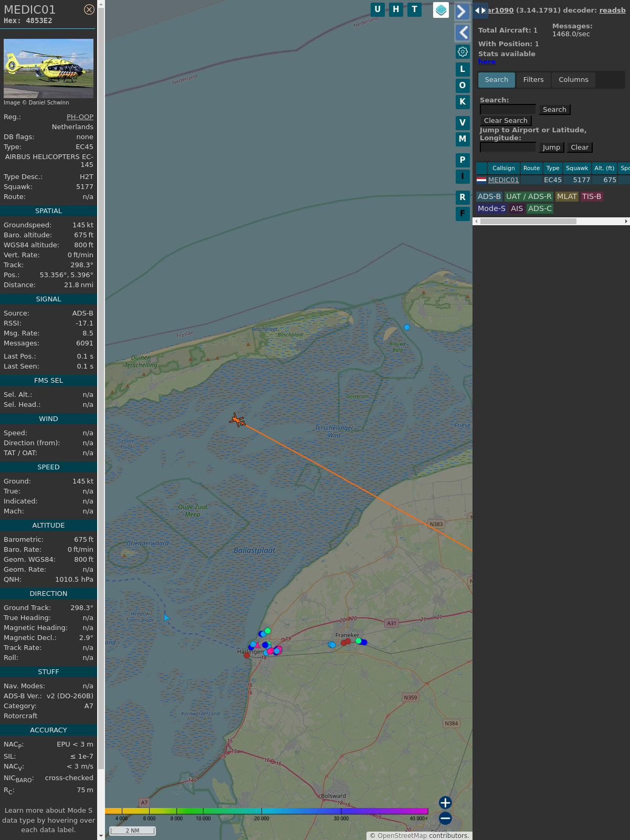Click the Jump to Airport input field
Image resolution: width=630 pixels, height=840 pixels.
(x=508, y=148)
